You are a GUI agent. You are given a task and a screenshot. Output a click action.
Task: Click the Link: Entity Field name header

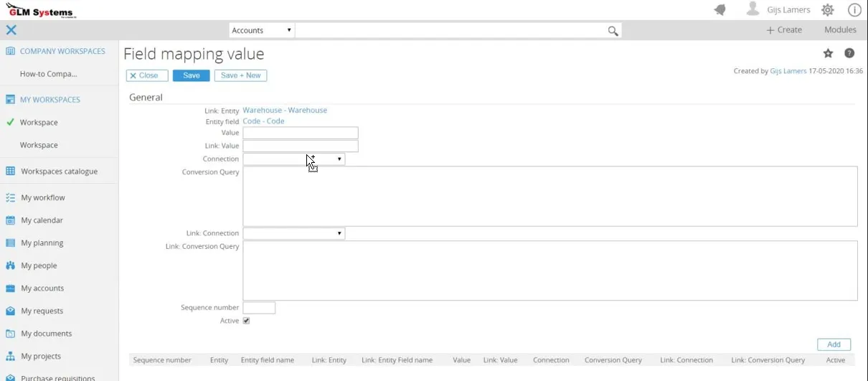(x=397, y=360)
